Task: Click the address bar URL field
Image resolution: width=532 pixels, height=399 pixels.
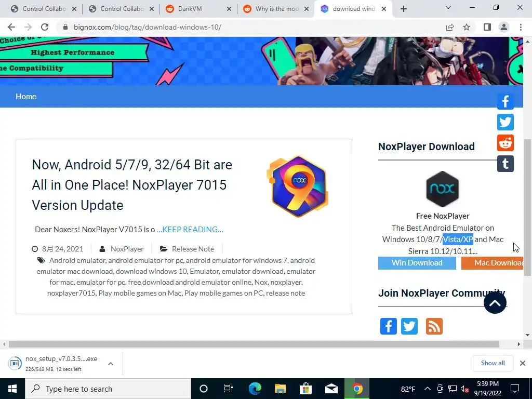Action: point(251,27)
